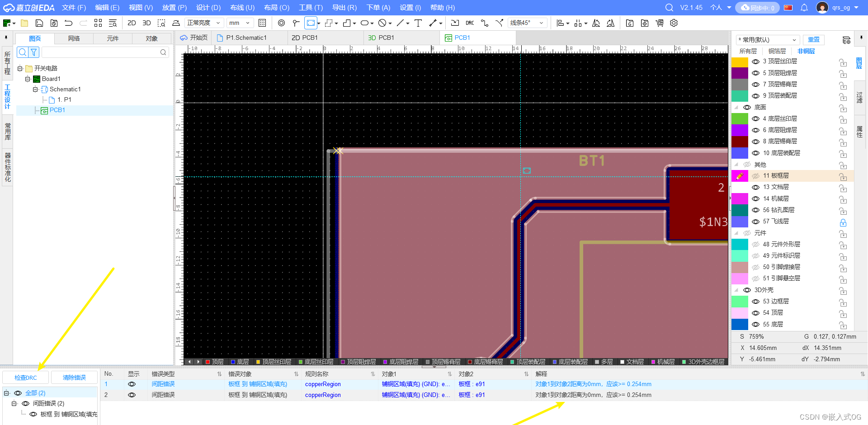Collapse the 开关电路 project tree node

(x=20, y=69)
